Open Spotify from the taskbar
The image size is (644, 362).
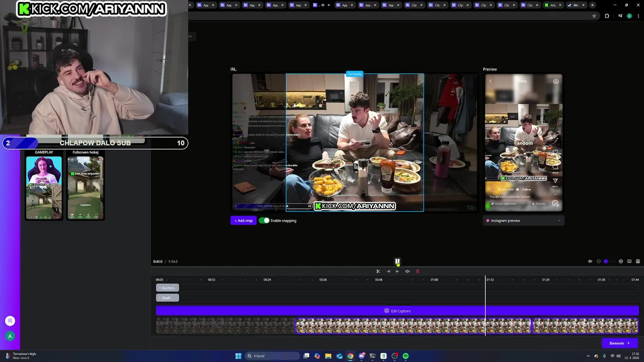pyautogui.click(x=406, y=356)
